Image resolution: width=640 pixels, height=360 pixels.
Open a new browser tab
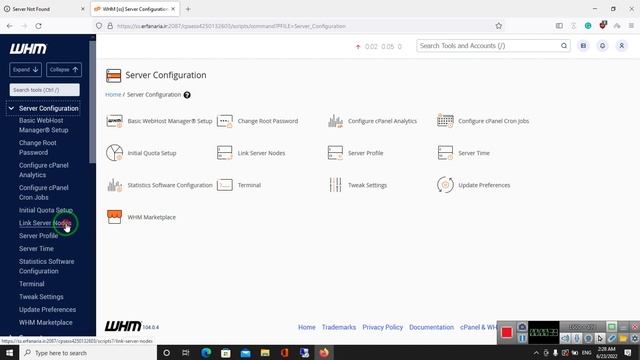[x=188, y=9]
